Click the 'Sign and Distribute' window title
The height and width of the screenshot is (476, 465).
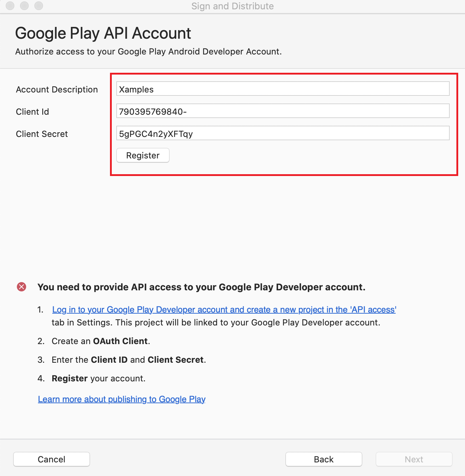[x=232, y=6]
